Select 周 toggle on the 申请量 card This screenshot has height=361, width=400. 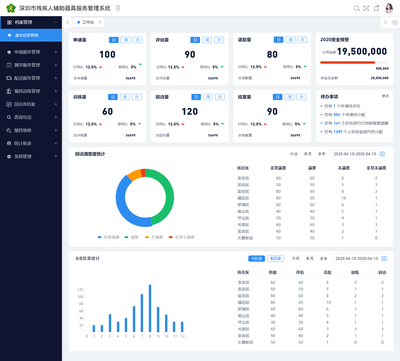[126, 40]
